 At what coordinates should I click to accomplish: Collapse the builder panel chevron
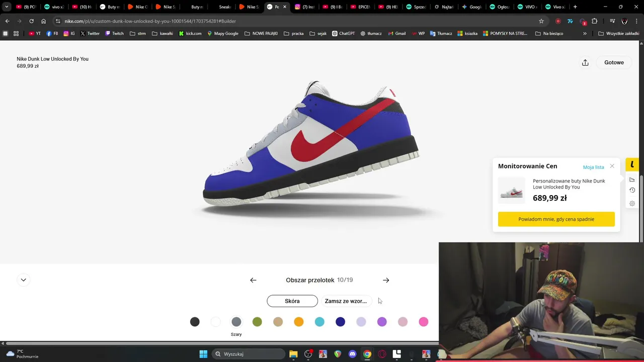tap(23, 280)
